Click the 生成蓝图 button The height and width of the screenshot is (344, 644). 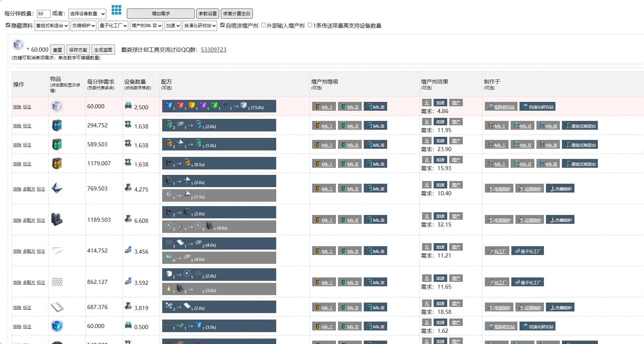click(103, 49)
